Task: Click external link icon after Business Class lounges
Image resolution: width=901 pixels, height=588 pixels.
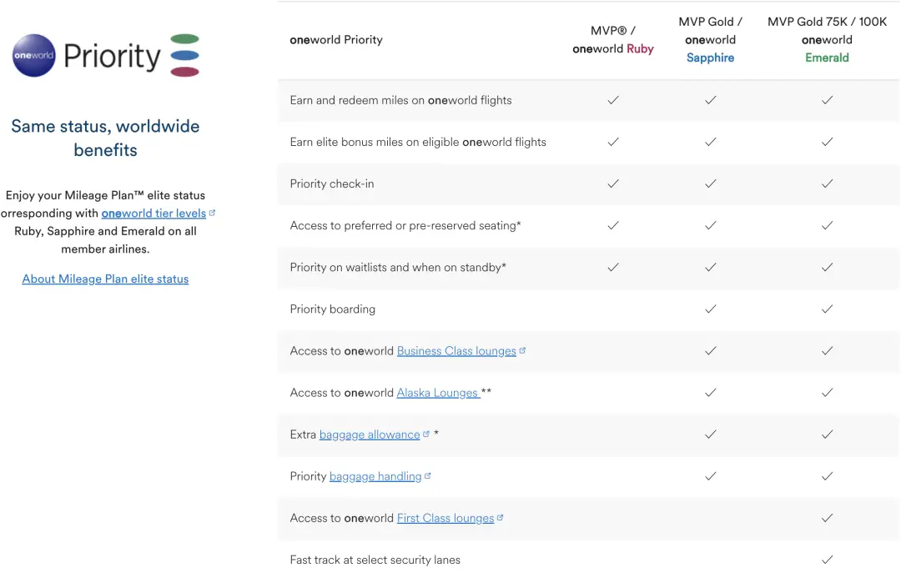Action: tap(522, 351)
